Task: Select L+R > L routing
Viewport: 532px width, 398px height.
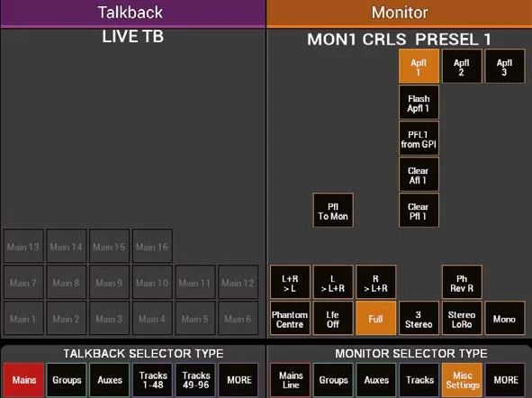Action: 290,283
